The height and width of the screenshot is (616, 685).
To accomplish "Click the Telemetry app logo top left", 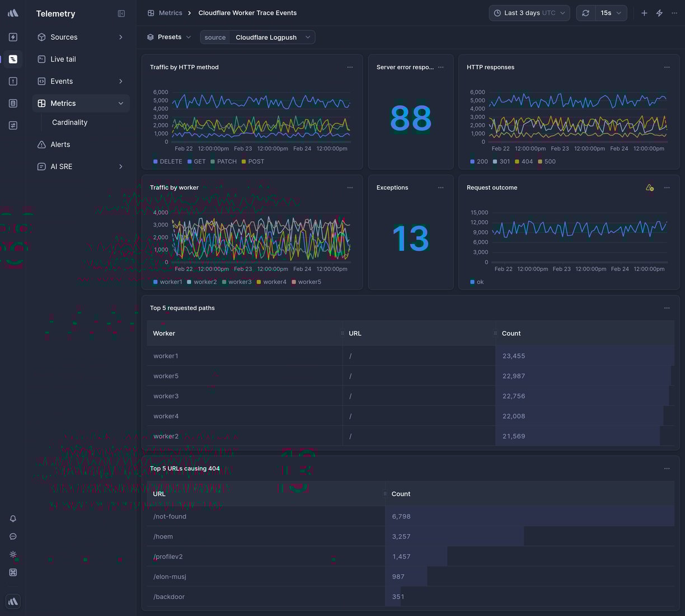I will click(x=12, y=12).
